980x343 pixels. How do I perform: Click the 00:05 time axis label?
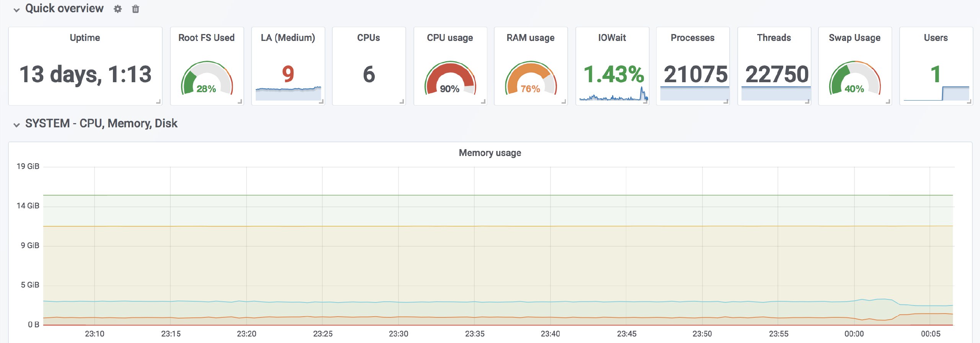tap(931, 334)
